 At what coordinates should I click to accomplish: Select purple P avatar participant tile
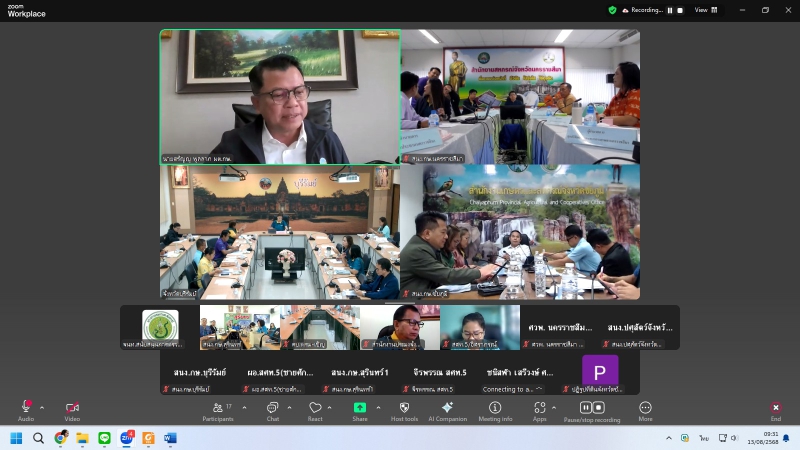[599, 372]
